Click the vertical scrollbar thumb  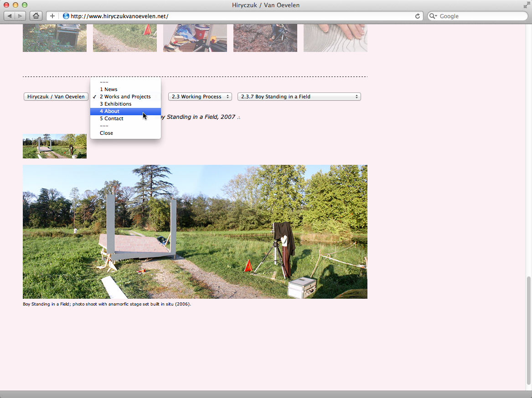click(x=528, y=330)
